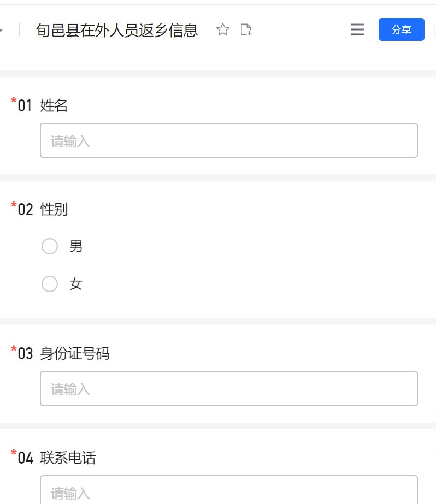Click the form title 旬邑县在外人员返乡信息

[117, 30]
